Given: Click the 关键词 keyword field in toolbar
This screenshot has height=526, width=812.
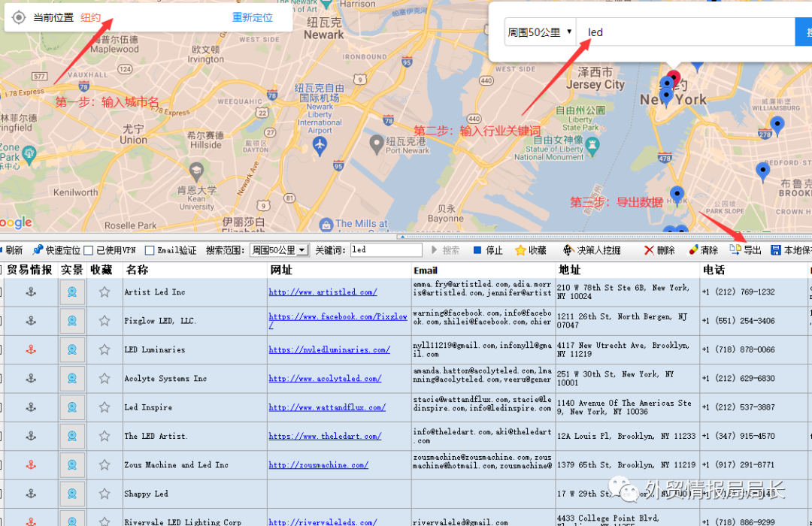Looking at the screenshot, I should [386, 250].
